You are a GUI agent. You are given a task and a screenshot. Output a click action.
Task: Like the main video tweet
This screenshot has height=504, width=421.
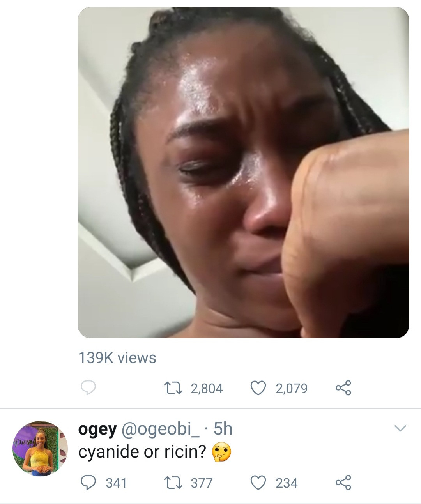(x=258, y=388)
